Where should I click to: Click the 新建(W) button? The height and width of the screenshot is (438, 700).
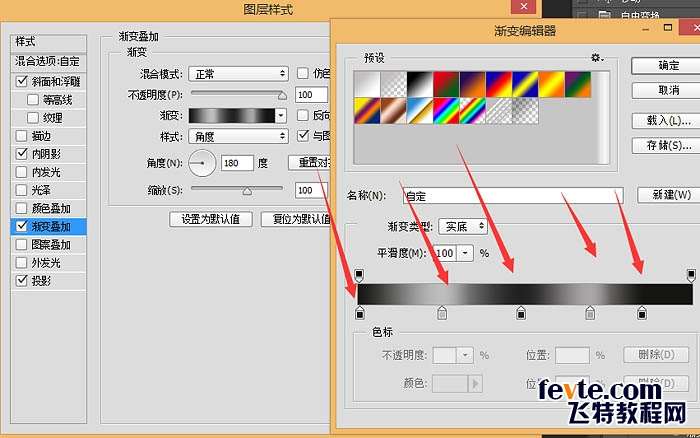click(671, 195)
